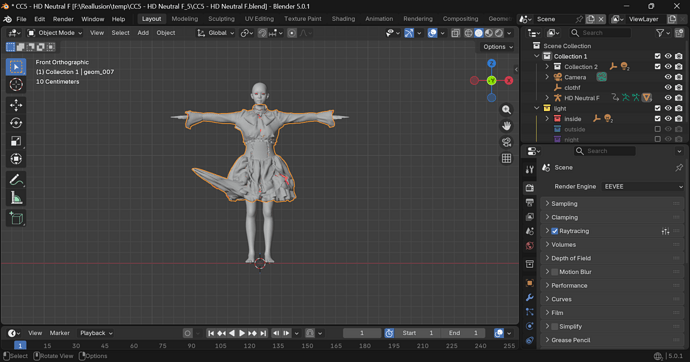This screenshot has width=690, height=362.
Task: Expand the Volumes panel
Action: point(611,245)
